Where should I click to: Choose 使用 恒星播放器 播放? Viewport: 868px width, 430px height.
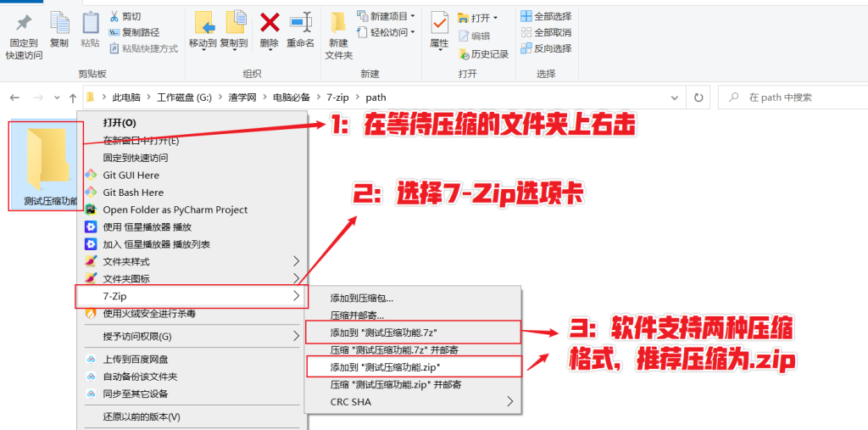pos(192,227)
